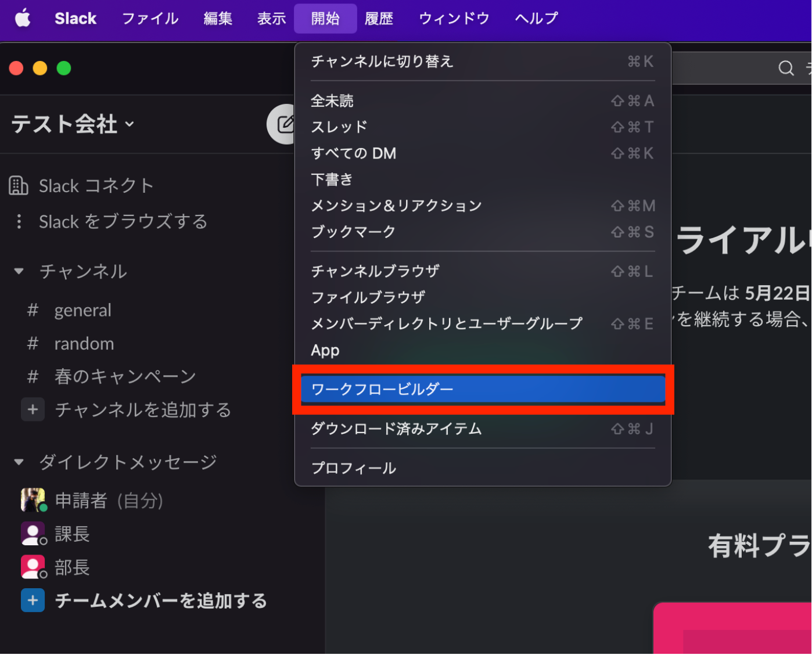Image resolution: width=812 pixels, height=655 pixels.
Task: Open direct message with 部長
Action: pos(72,567)
